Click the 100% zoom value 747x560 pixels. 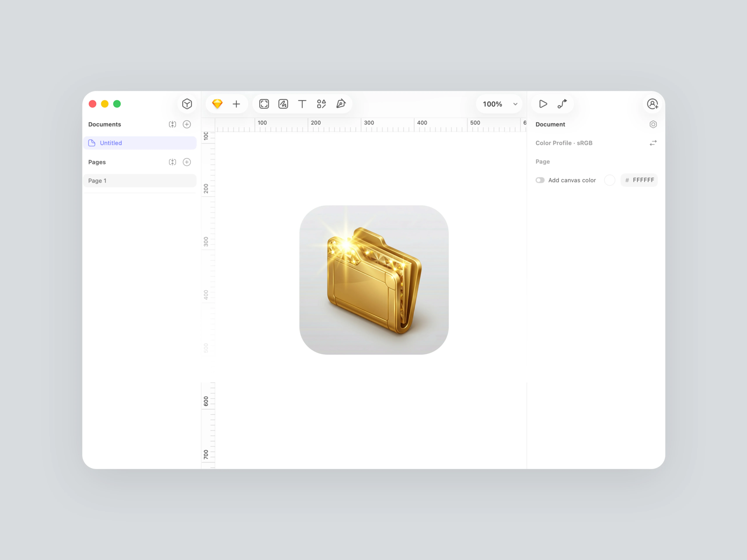pyautogui.click(x=492, y=104)
